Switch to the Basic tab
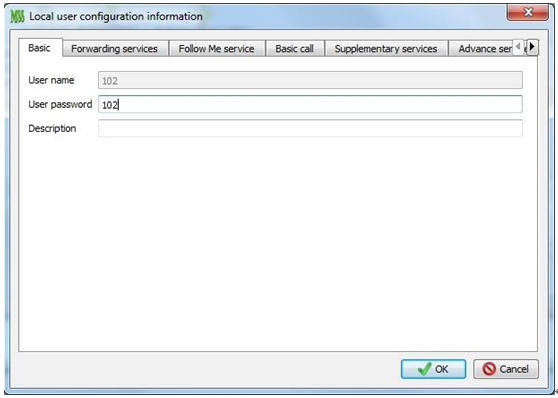 [x=40, y=48]
